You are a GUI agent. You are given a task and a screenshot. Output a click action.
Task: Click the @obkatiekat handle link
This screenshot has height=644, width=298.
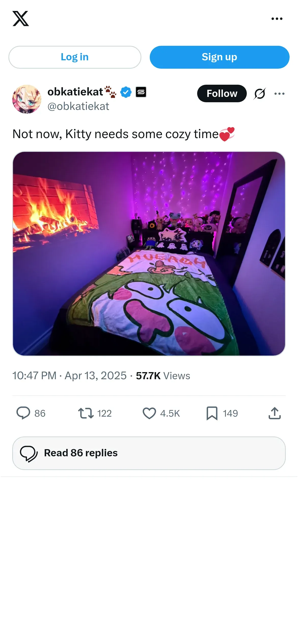pyautogui.click(x=78, y=106)
